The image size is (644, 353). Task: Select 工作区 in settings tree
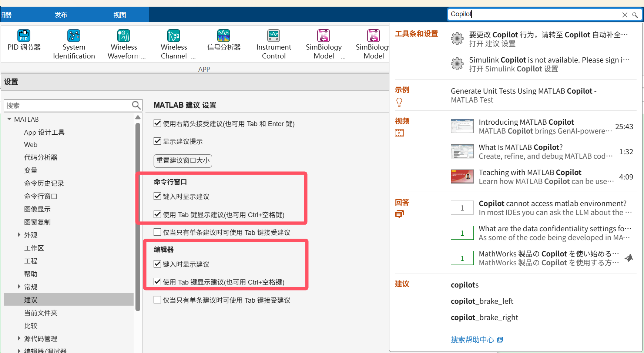[34, 248]
